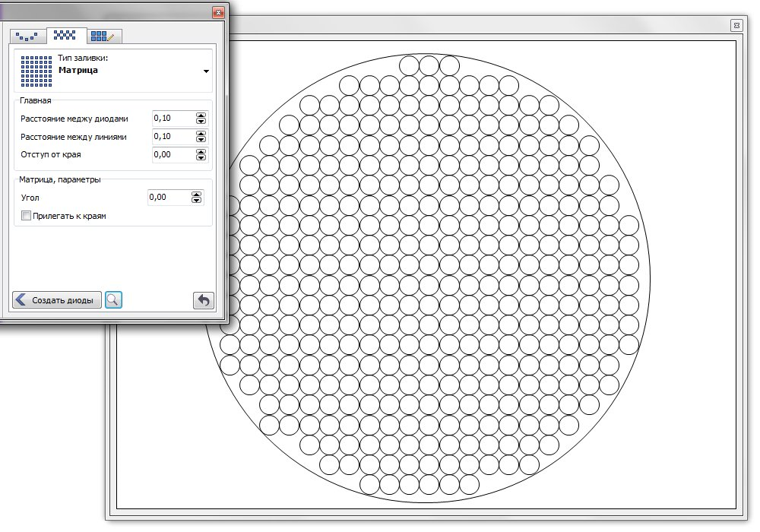
Task: Open the Расстояние между диодами spinner arrows
Action: point(201,119)
